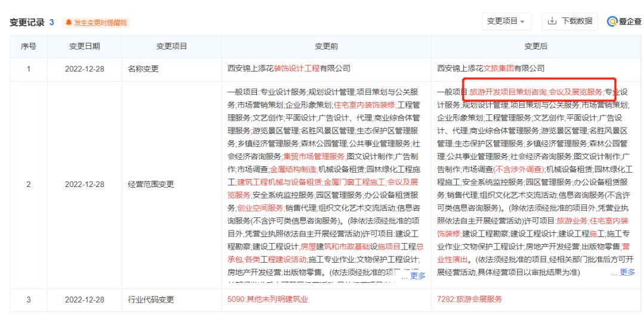Click the 发生变更时提醒我 reminder button
The image size is (644, 324).
(96, 23)
